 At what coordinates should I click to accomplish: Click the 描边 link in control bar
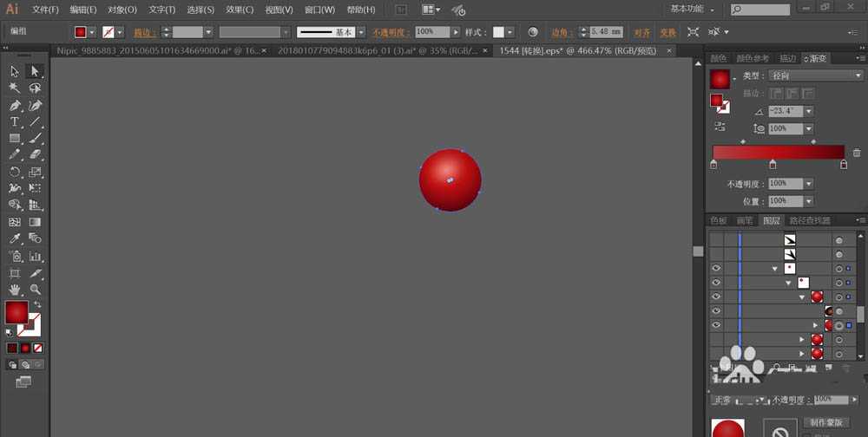pos(144,33)
